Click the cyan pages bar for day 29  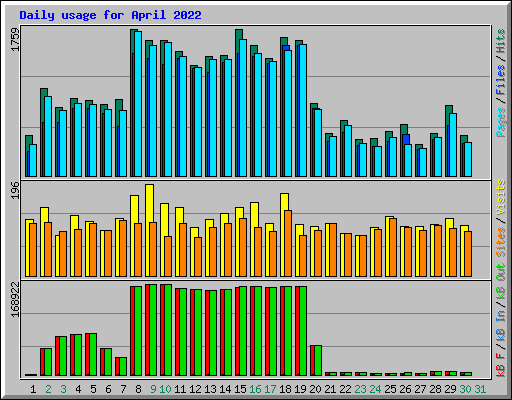point(453,145)
